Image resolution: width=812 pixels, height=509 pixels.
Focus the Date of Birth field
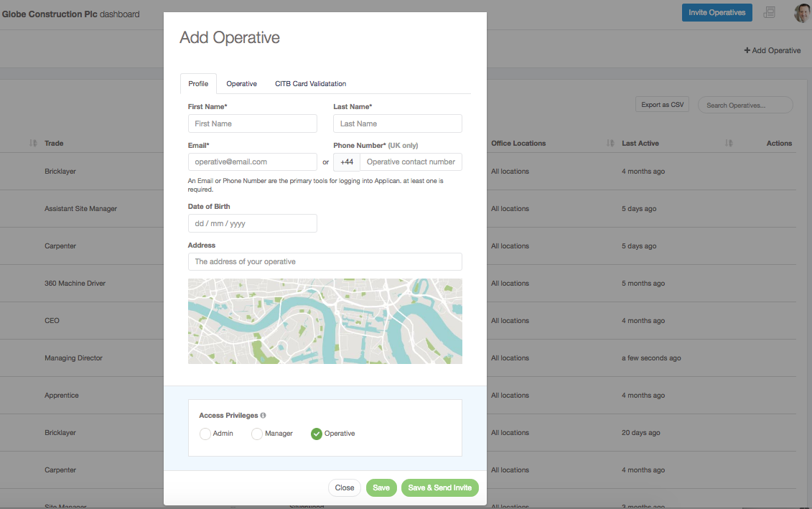coord(252,223)
